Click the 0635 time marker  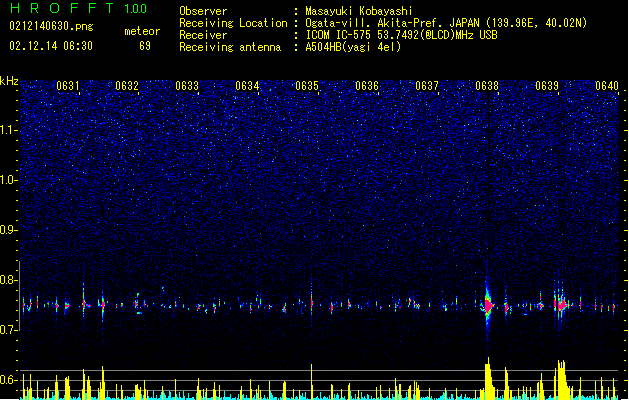coord(307,86)
